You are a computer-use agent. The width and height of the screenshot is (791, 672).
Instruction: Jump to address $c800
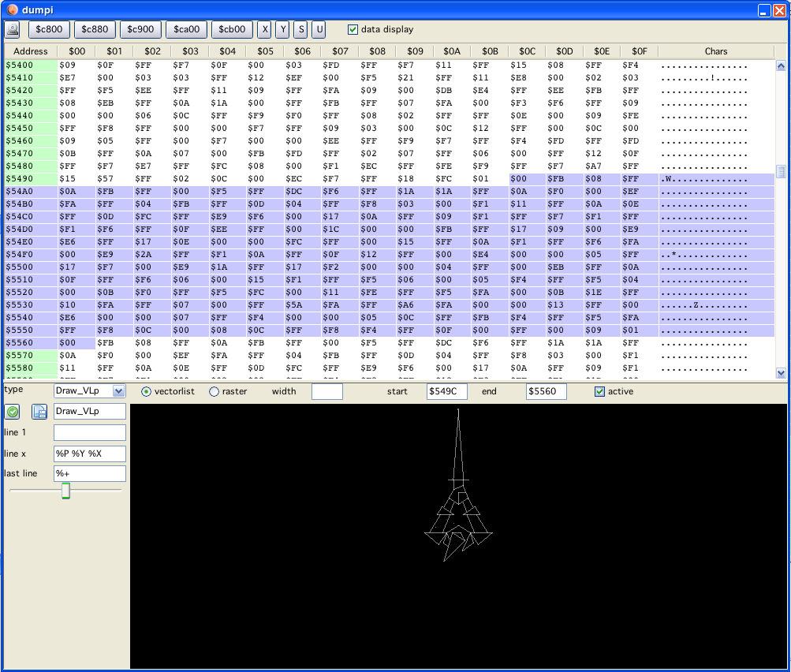pyautogui.click(x=49, y=29)
